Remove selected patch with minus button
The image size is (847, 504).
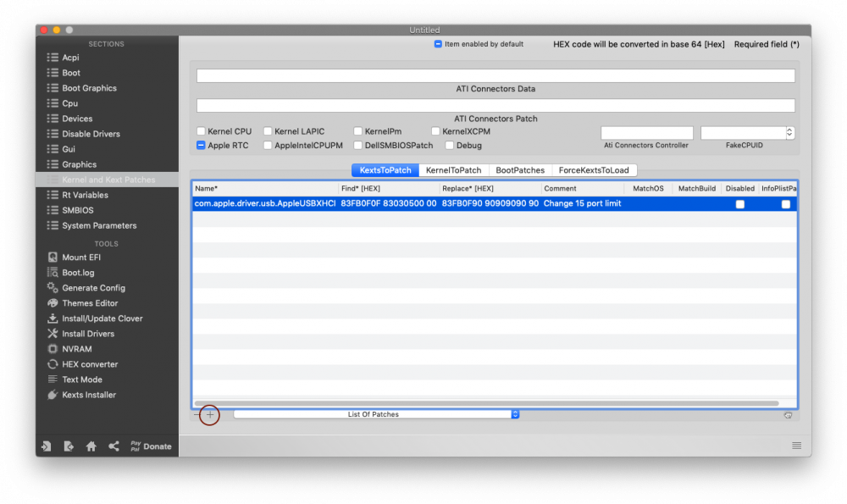pos(197,415)
